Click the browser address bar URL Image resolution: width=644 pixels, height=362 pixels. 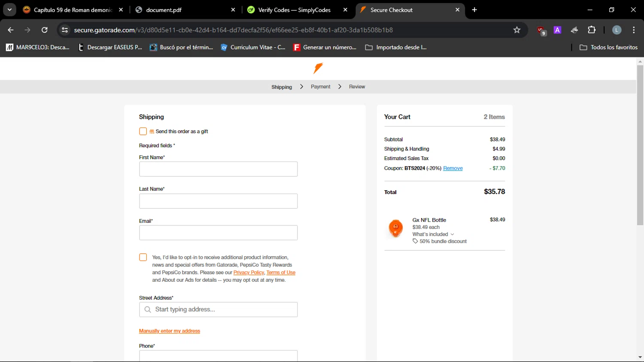point(233,30)
